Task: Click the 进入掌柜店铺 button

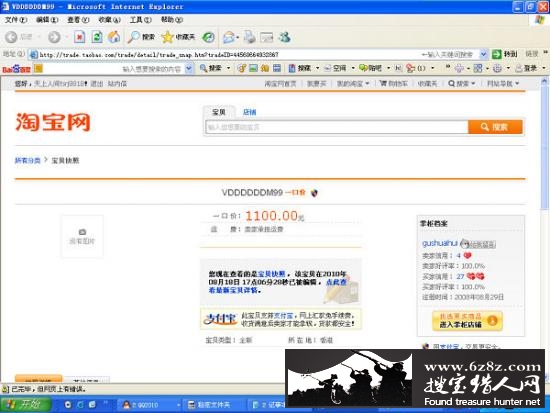Action: [467, 321]
